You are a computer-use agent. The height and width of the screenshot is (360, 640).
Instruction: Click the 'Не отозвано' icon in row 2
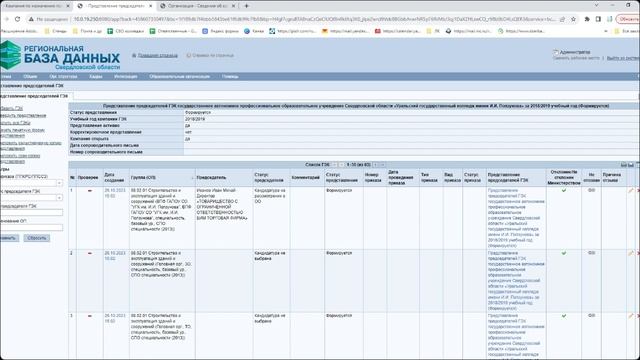pos(591,253)
